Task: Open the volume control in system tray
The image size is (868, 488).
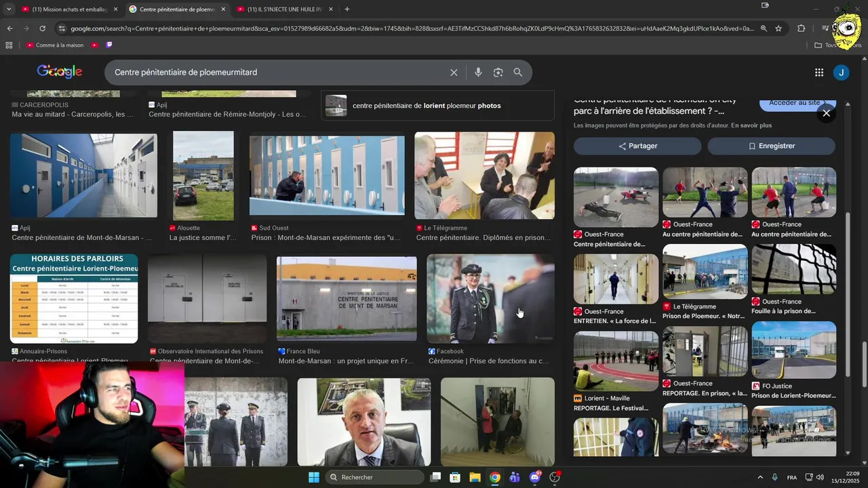Action: (820, 477)
